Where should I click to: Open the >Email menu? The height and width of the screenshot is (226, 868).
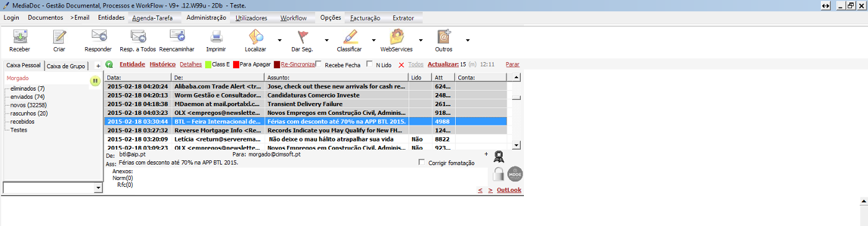pos(80,18)
